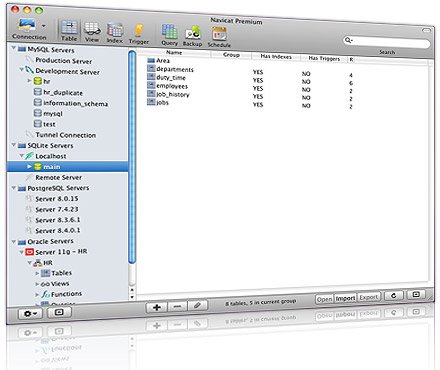Select the Views node under HR

click(59, 284)
